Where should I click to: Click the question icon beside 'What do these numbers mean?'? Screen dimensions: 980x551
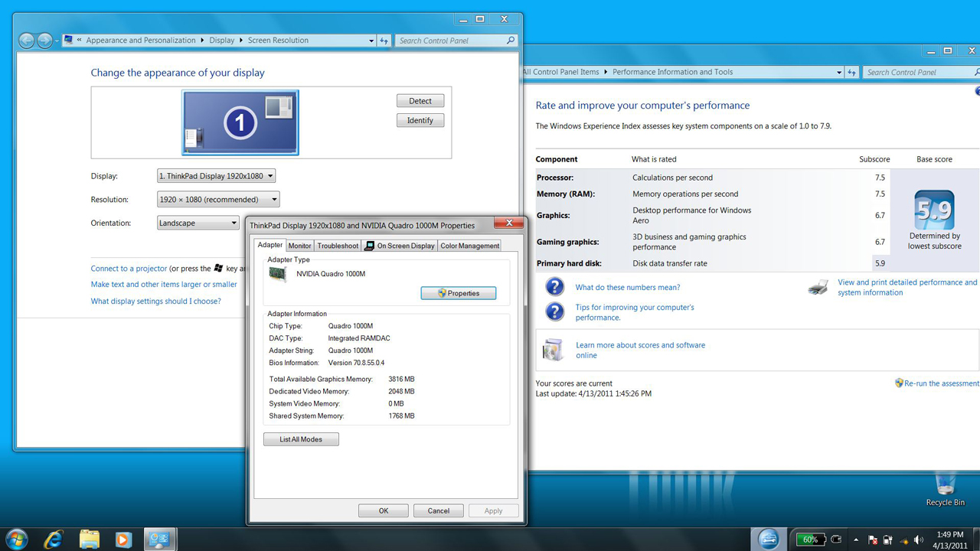(554, 287)
